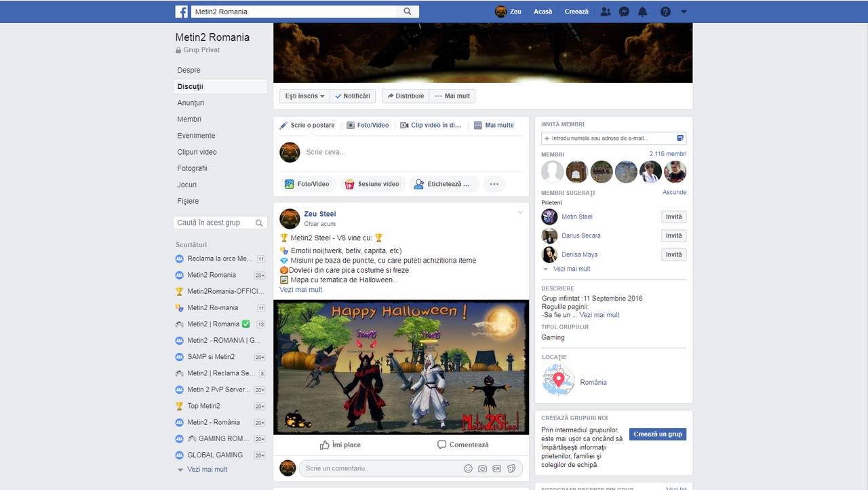Expand the Eşti înscris membership dropdown
This screenshot has height=490, width=868.
[304, 96]
